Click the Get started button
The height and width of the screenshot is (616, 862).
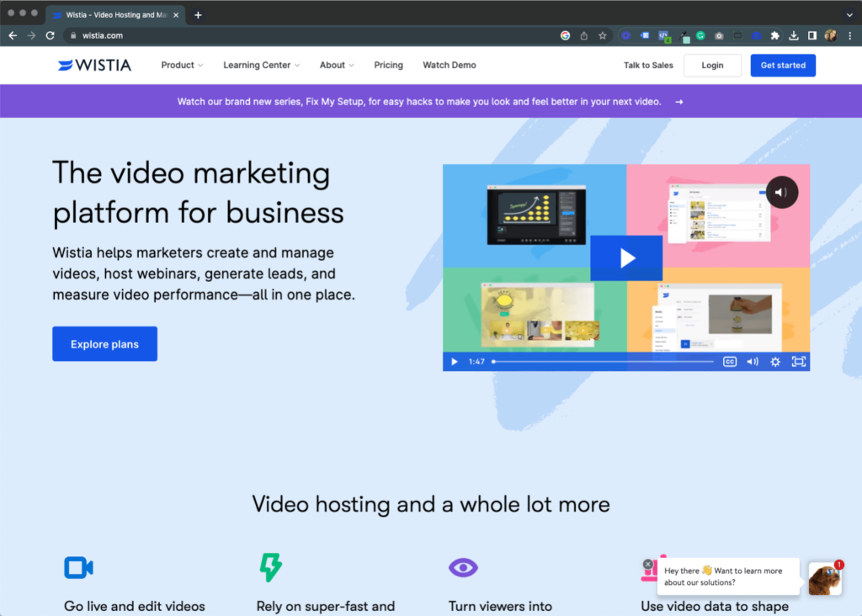coord(783,66)
